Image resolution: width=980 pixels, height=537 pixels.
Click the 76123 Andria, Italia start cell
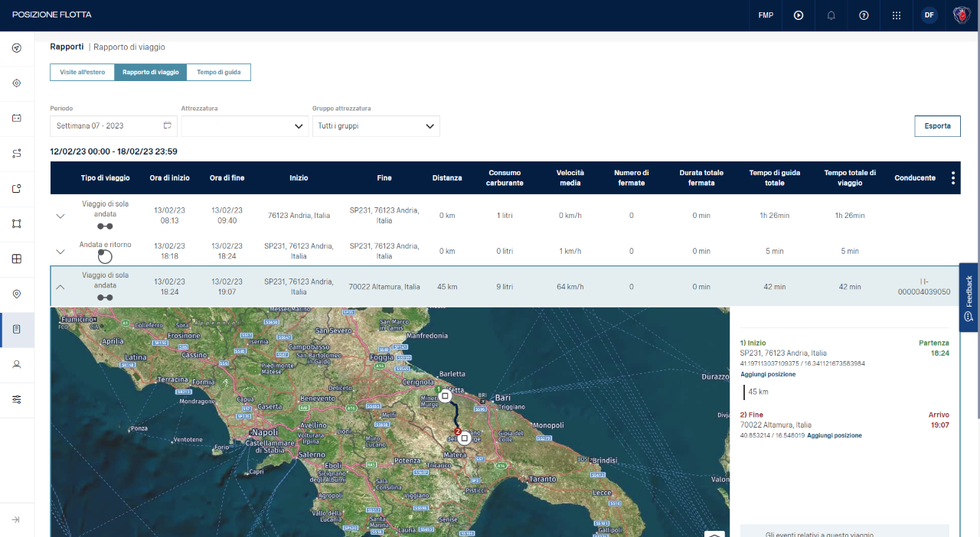pos(299,216)
